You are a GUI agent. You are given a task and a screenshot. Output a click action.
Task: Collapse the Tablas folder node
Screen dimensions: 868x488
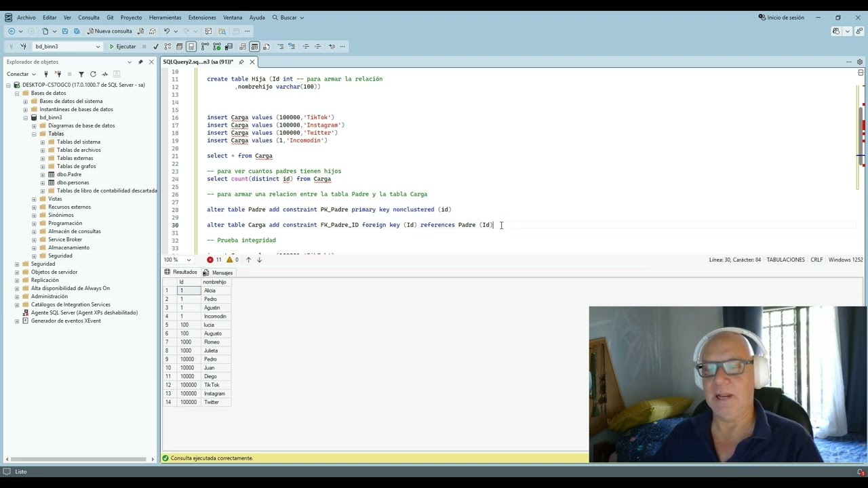tap(34, 134)
